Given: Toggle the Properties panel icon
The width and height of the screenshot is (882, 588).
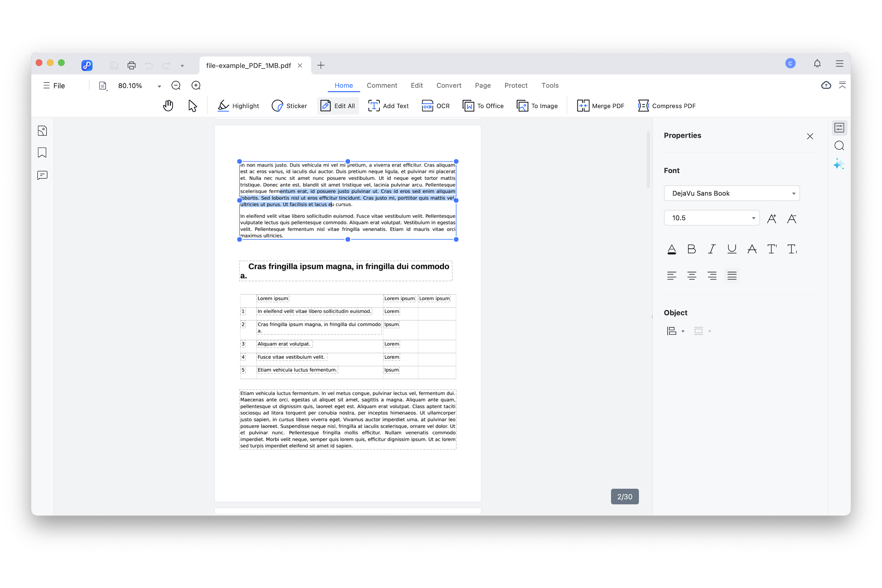Looking at the screenshot, I should (x=839, y=128).
